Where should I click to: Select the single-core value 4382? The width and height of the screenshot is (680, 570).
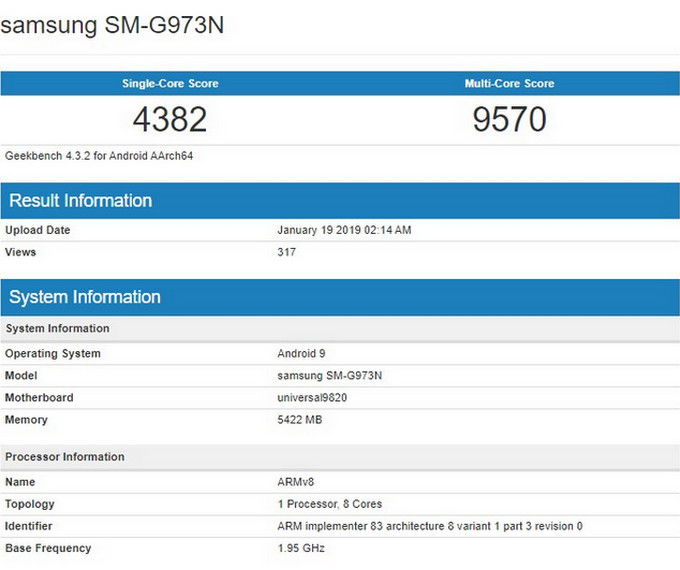click(170, 119)
